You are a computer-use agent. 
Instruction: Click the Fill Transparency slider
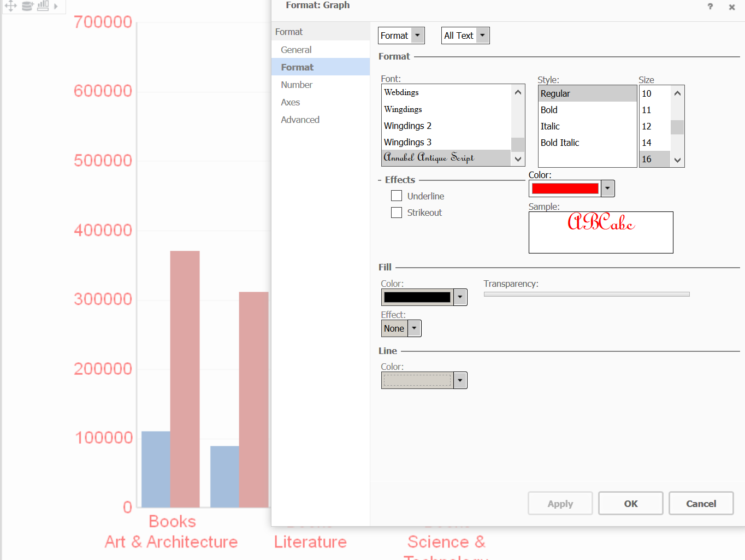[x=586, y=294]
